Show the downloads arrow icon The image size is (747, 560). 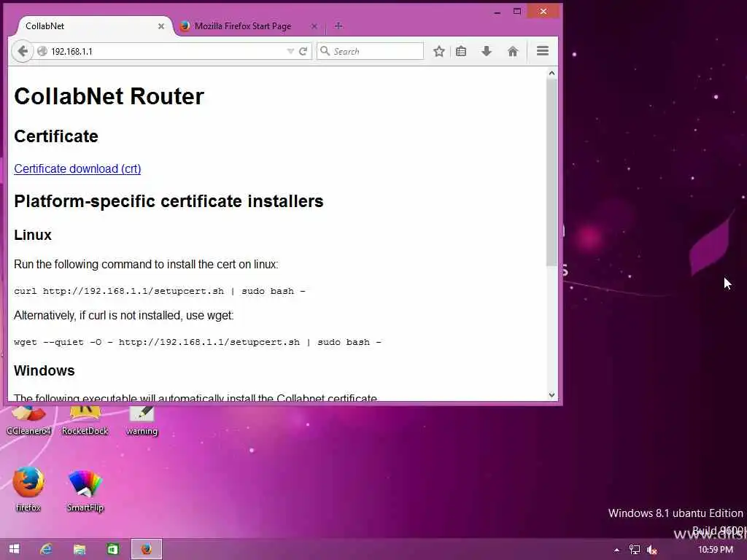pyautogui.click(x=486, y=51)
